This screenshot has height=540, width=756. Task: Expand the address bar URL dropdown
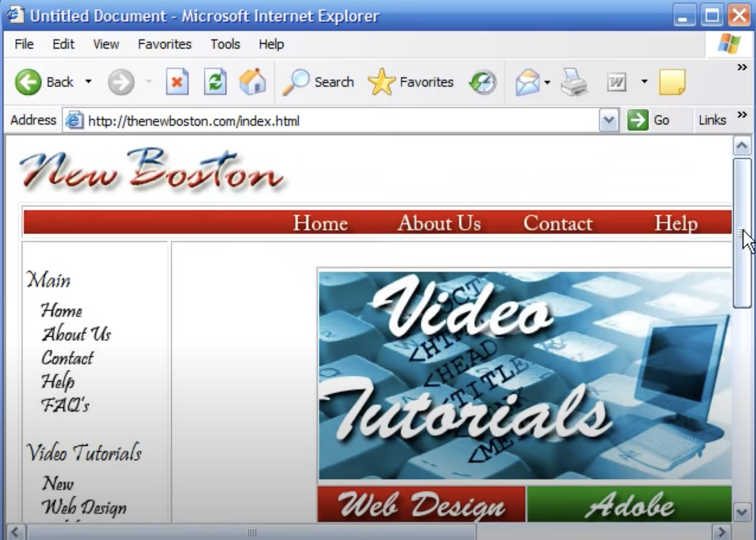point(608,120)
